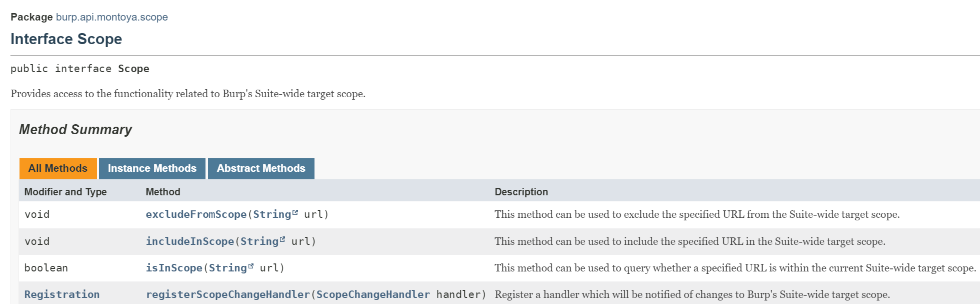Screen dimensions: 980x304
Task: Follow the Registration return type link
Action: pyautogui.click(x=62, y=294)
